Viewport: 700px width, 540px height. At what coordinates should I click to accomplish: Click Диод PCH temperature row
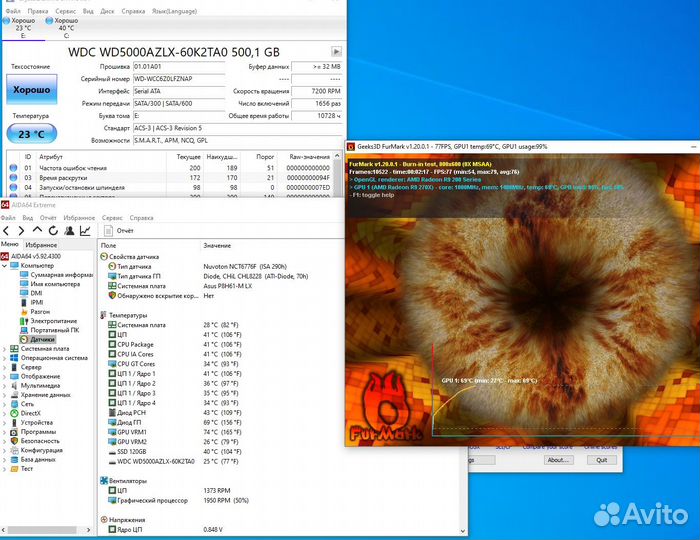pyautogui.click(x=175, y=412)
